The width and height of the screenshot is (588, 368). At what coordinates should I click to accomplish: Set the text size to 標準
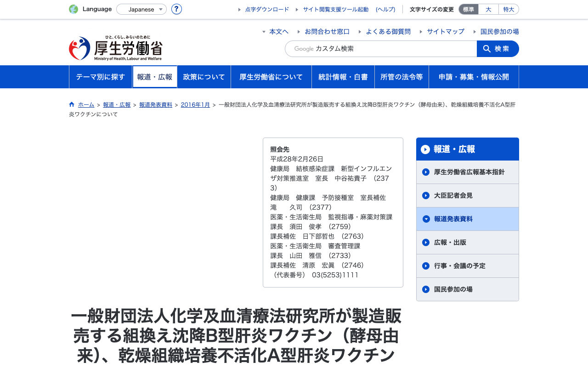469,9
